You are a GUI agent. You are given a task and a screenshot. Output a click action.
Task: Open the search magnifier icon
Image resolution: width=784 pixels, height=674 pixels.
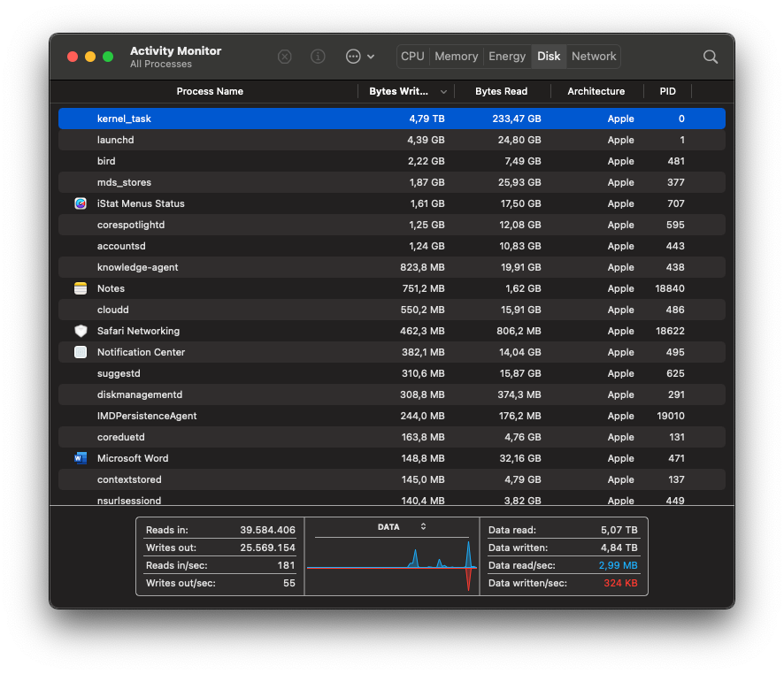coord(710,57)
